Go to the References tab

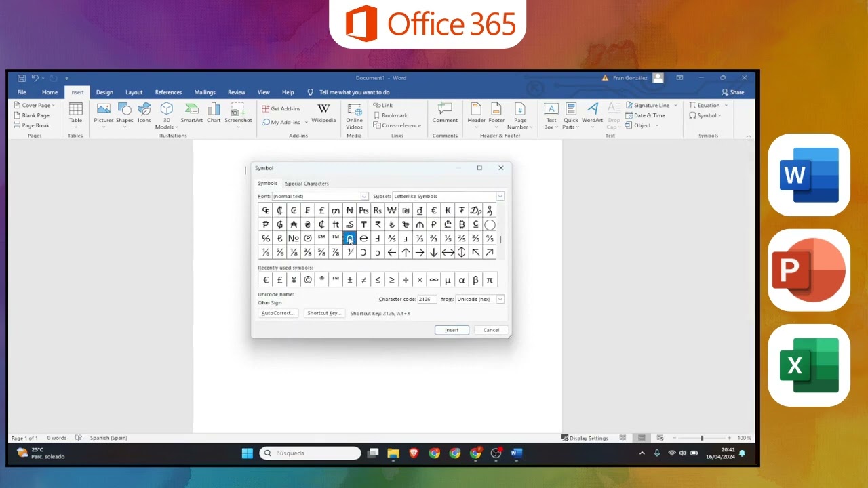pos(168,92)
